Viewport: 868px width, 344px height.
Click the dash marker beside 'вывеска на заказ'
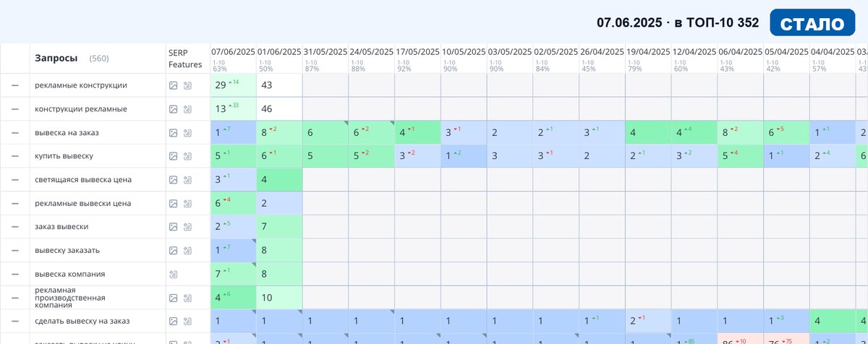click(x=14, y=133)
